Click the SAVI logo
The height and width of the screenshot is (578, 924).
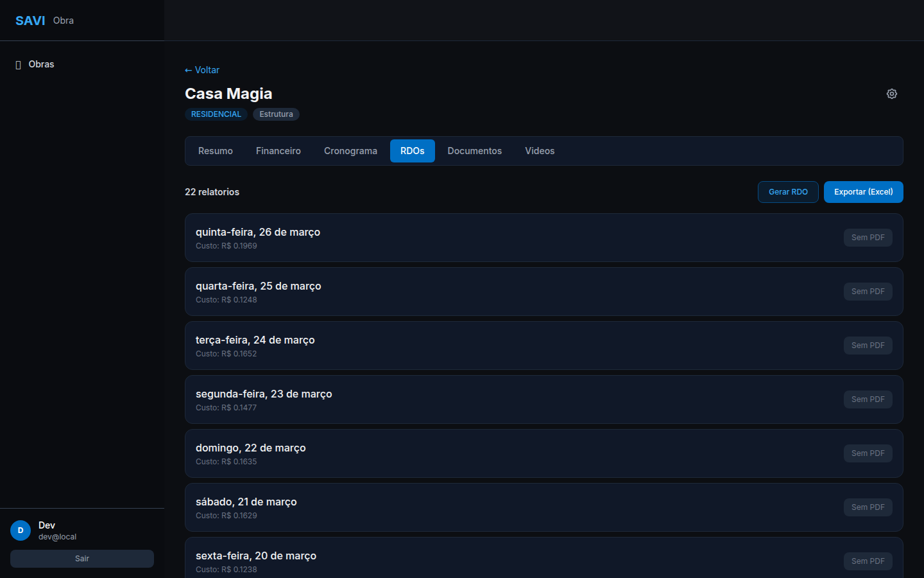30,21
